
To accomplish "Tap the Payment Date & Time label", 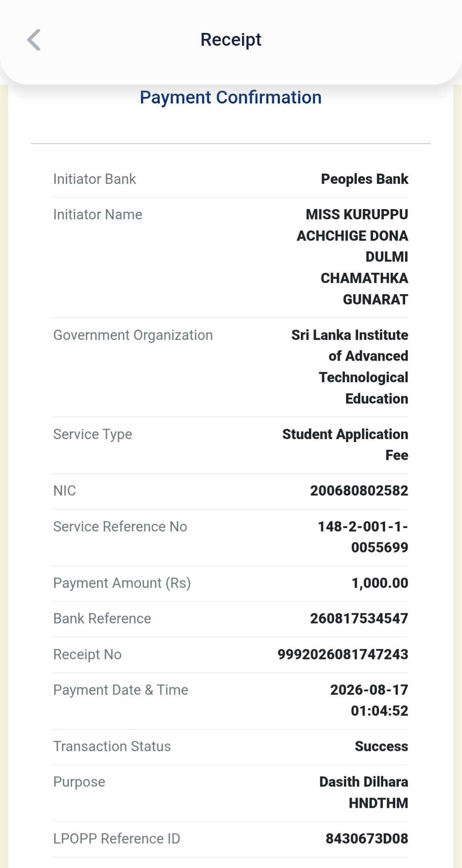I will click(x=121, y=690).
